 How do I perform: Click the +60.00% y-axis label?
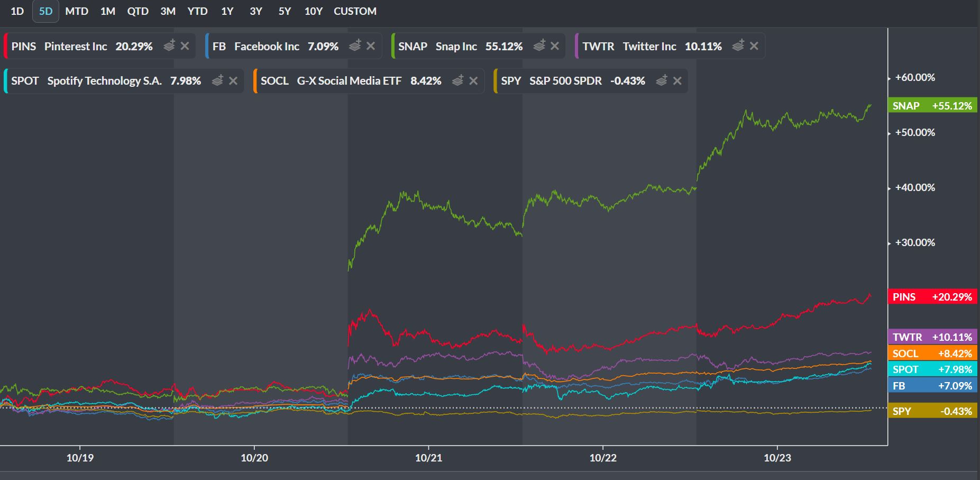(x=915, y=78)
